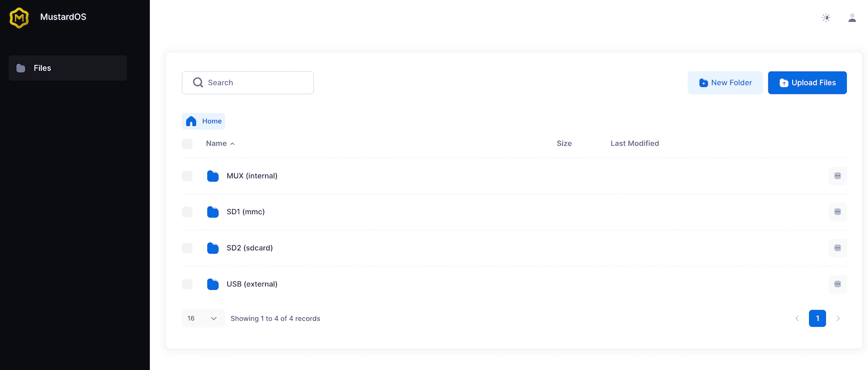The image size is (868, 370).
Task: Click the Upload Files button
Action: [x=807, y=83]
